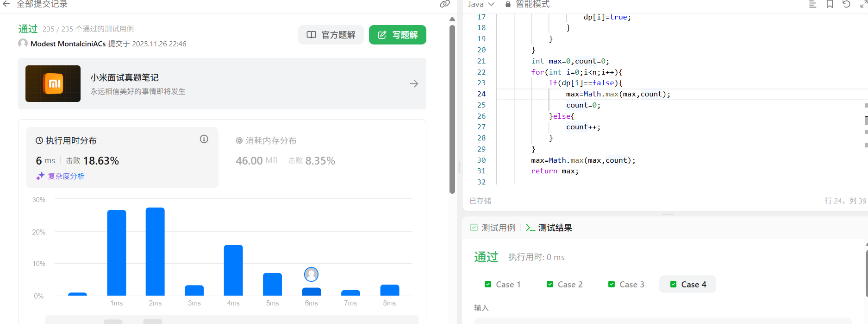868x324 pixels.
Task: Click submission time 2025.11.26 22:46
Action: (x=159, y=44)
